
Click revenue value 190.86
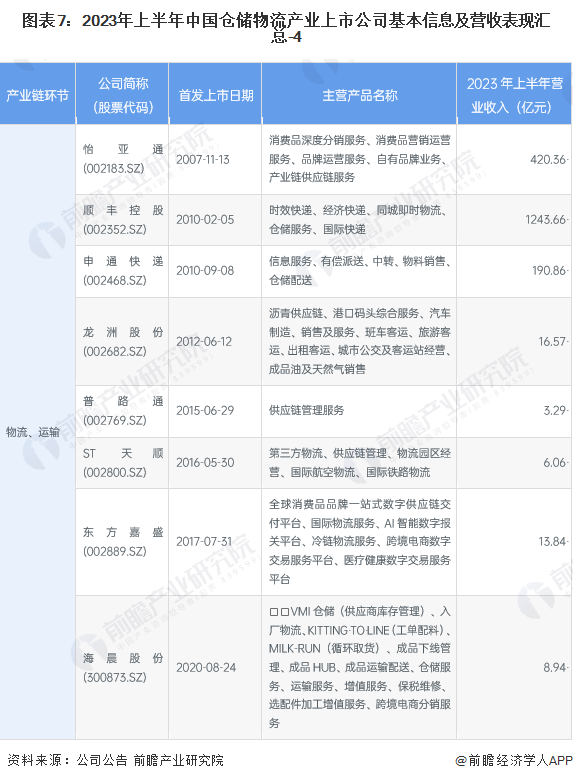(549, 270)
